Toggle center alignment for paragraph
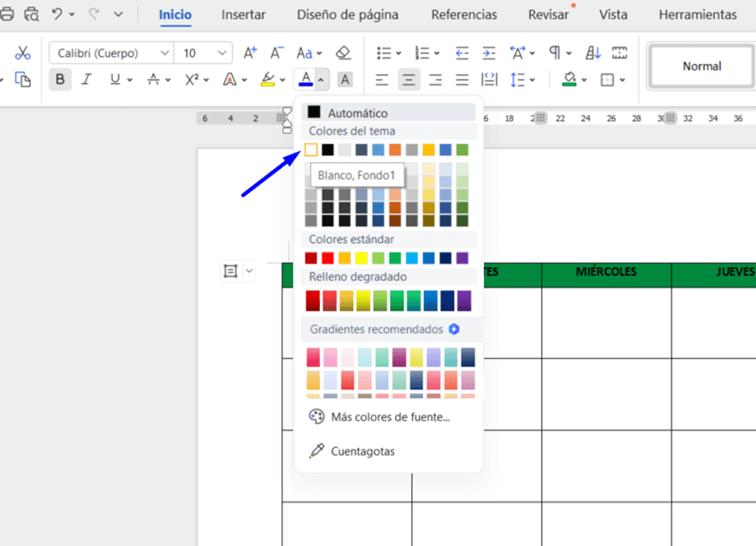This screenshot has width=756, height=546. coord(409,80)
